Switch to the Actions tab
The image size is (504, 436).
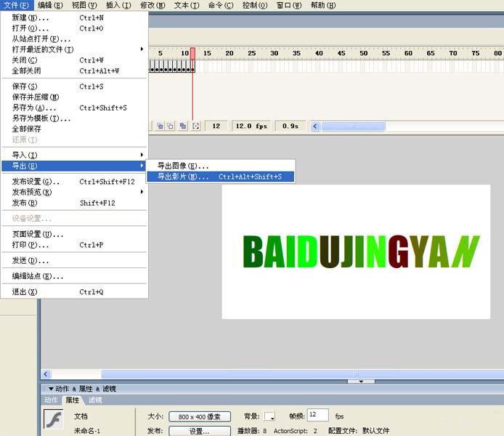point(51,400)
